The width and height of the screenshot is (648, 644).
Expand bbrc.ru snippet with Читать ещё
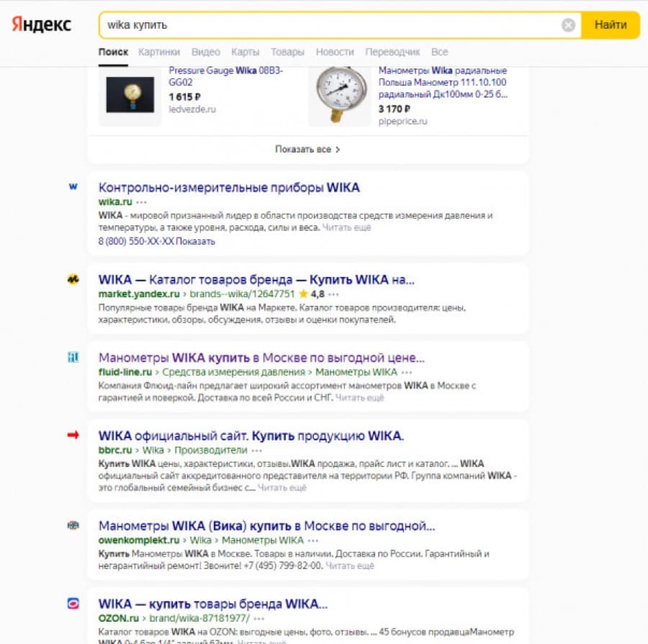(x=282, y=488)
